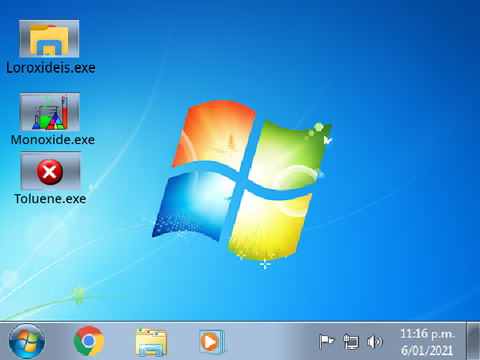Click the Monoxide.exe file name label
Screen dimensions: 480x360
click(x=53, y=140)
